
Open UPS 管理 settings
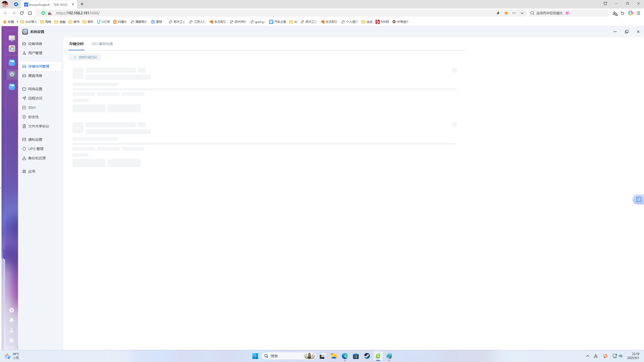tap(36, 149)
